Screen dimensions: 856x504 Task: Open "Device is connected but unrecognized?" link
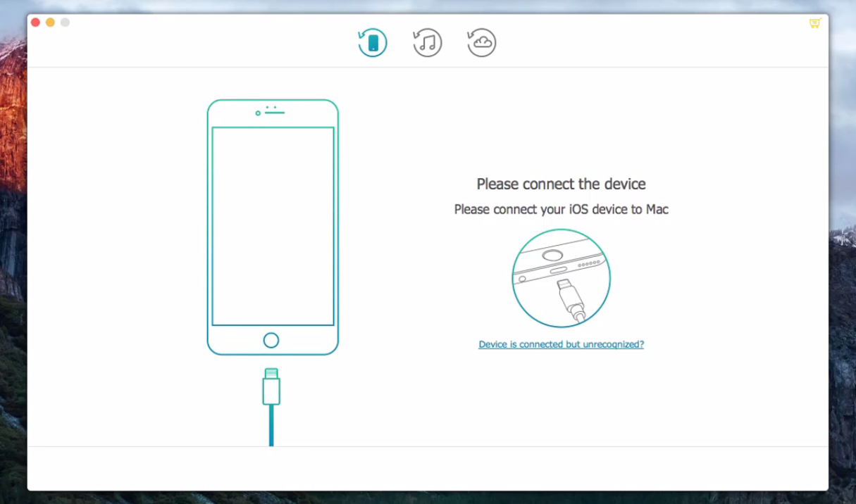[x=561, y=344]
